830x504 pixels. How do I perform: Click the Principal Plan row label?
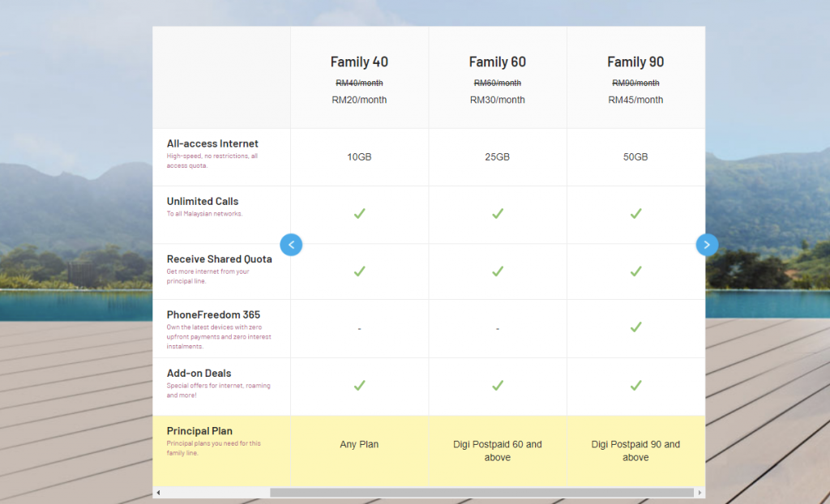[199, 431]
